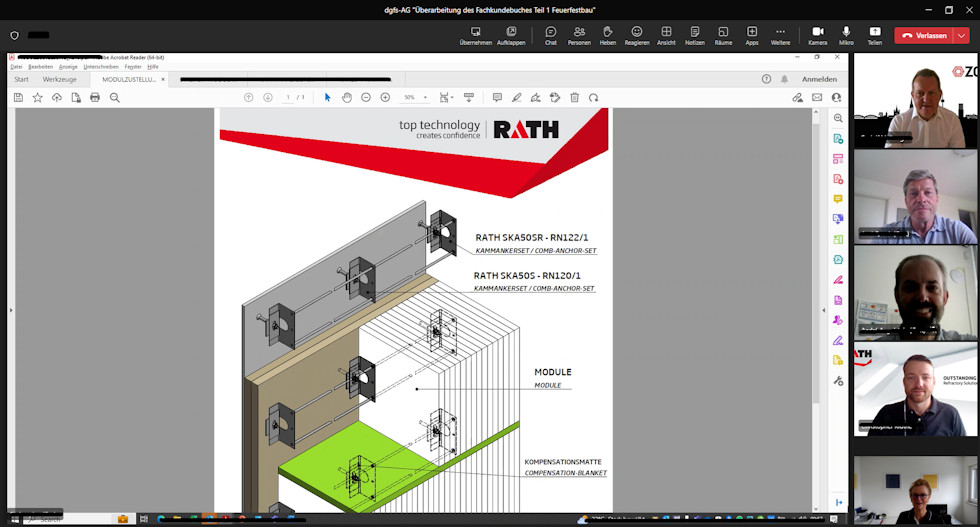The height and width of the screenshot is (527, 980).
Task: Toggle the Mikro microphone mute
Action: point(846,36)
